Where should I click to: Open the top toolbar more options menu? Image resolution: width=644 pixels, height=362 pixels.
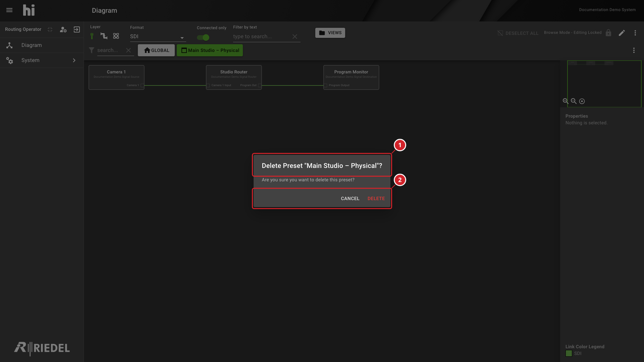click(635, 33)
